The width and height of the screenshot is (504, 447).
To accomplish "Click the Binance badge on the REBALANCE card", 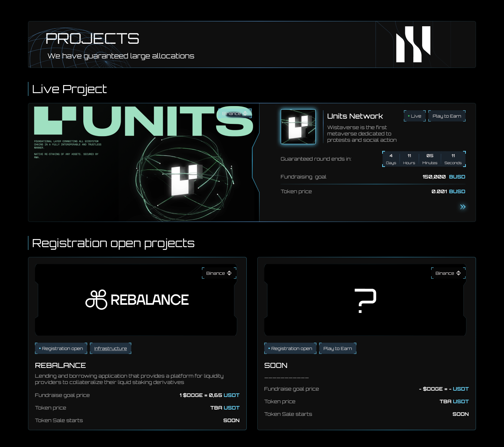I will point(219,273).
